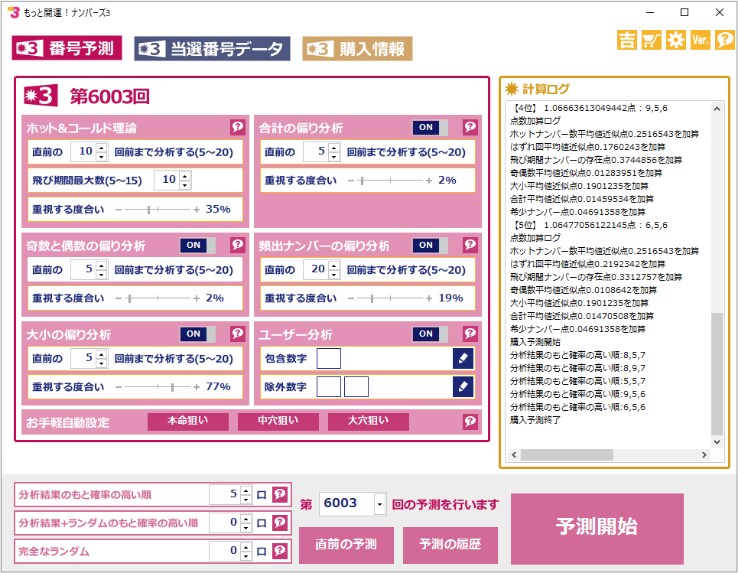Viewport: 738px width, 573px height.
Task: Click the 計算ログ horizontal scrollbar
Action: click(567, 454)
